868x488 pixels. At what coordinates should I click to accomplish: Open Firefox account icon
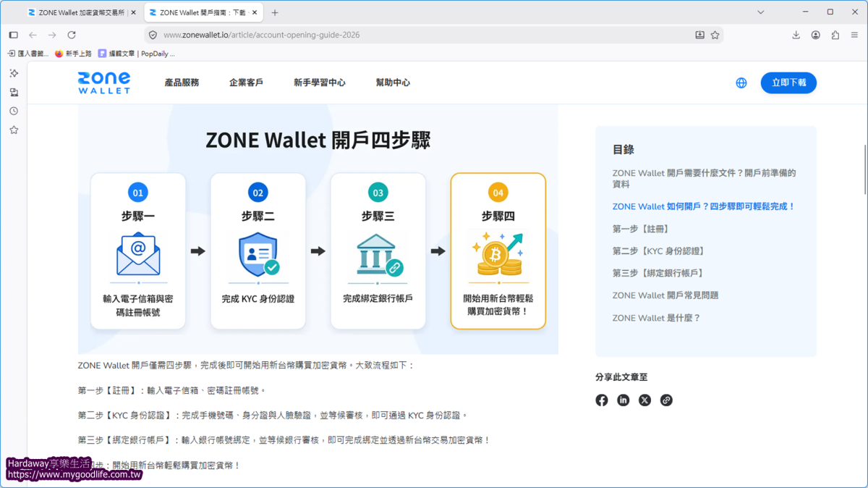click(x=816, y=35)
